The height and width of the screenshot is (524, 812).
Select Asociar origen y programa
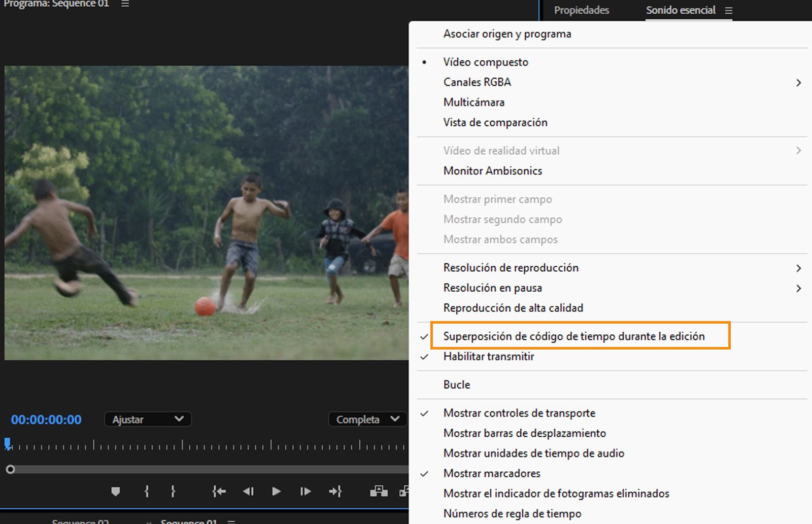click(x=507, y=33)
